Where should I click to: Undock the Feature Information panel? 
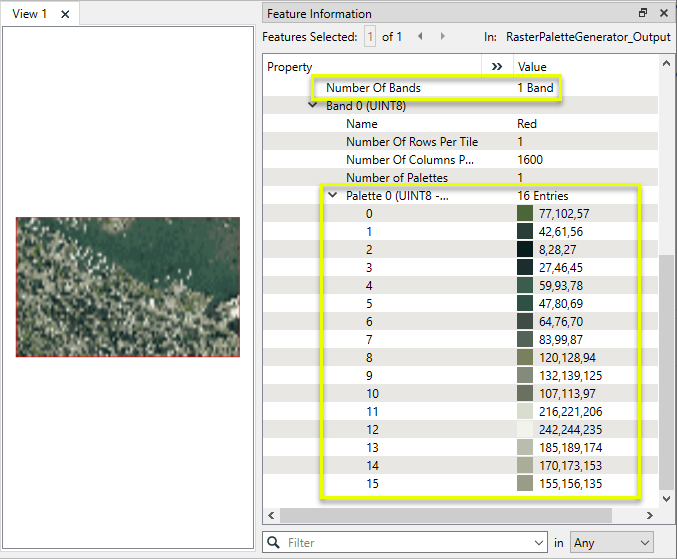pos(642,14)
